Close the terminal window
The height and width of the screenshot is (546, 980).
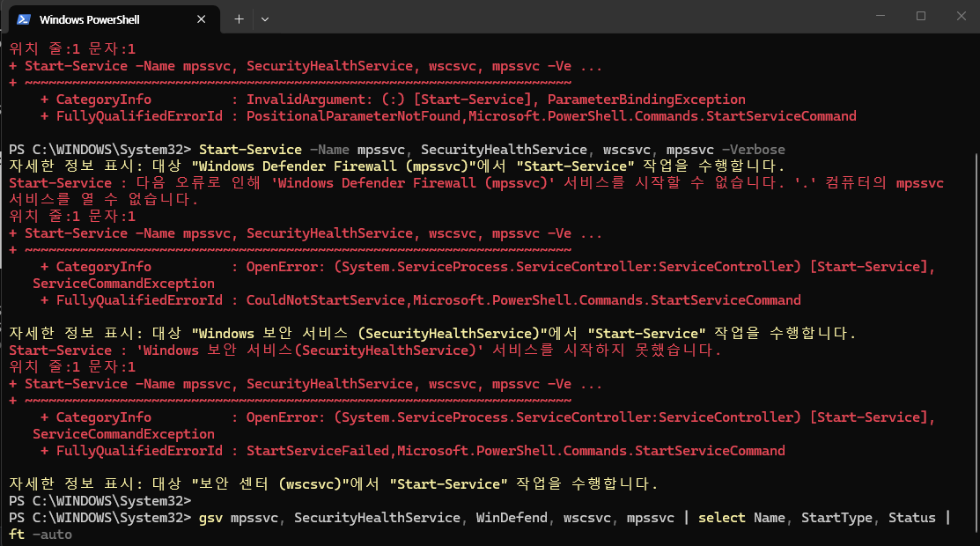[962, 16]
